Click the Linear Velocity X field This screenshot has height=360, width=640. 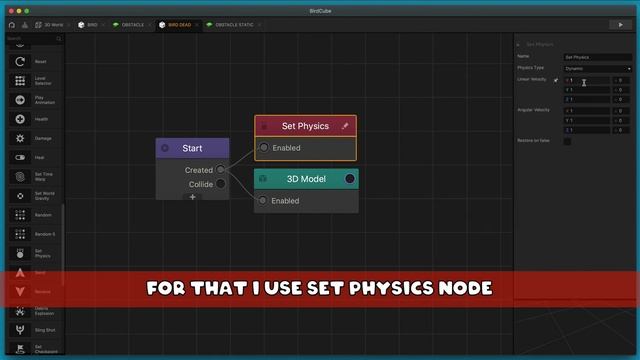[x=587, y=80]
